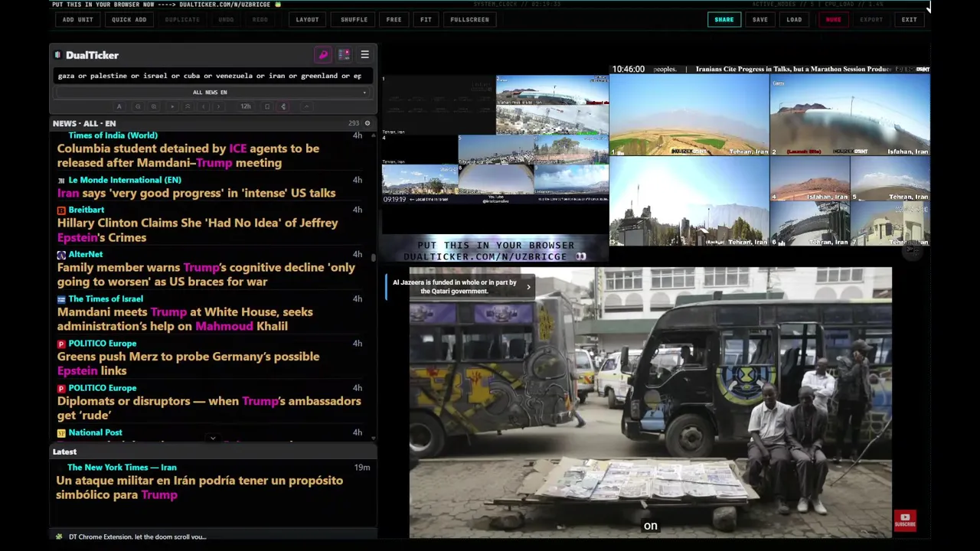980x551 pixels.
Task: Click the play auto-scroll icon
Action: pos(172,106)
